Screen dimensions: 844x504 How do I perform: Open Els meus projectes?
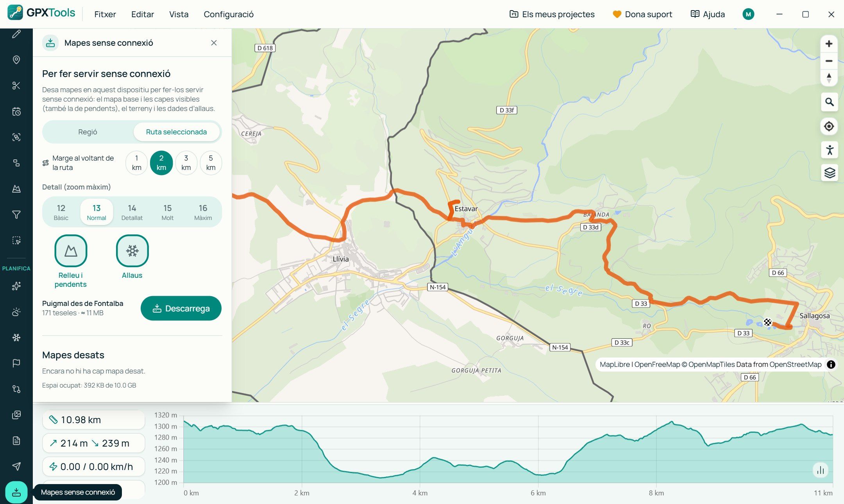[x=552, y=14]
